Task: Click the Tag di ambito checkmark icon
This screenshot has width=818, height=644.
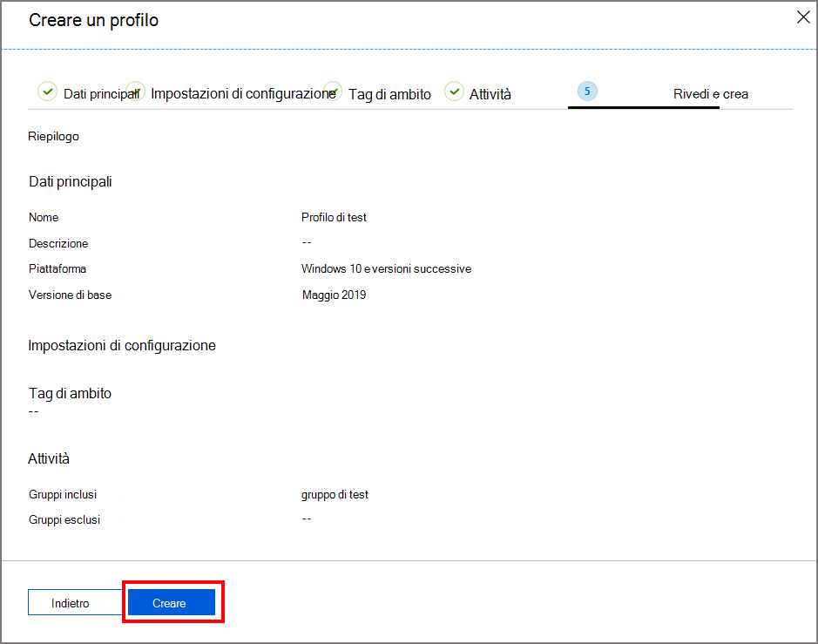Action: click(333, 92)
